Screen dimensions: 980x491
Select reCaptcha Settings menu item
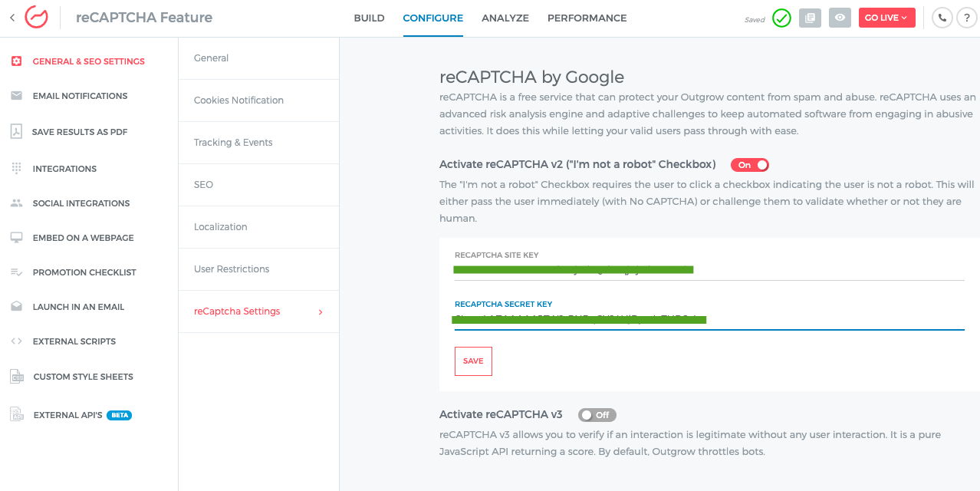coord(258,311)
